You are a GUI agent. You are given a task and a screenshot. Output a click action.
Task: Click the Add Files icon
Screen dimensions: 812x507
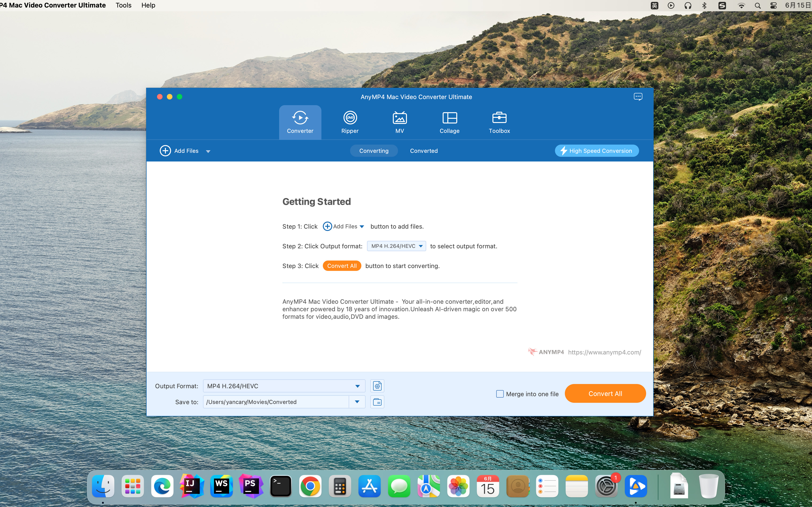click(165, 151)
